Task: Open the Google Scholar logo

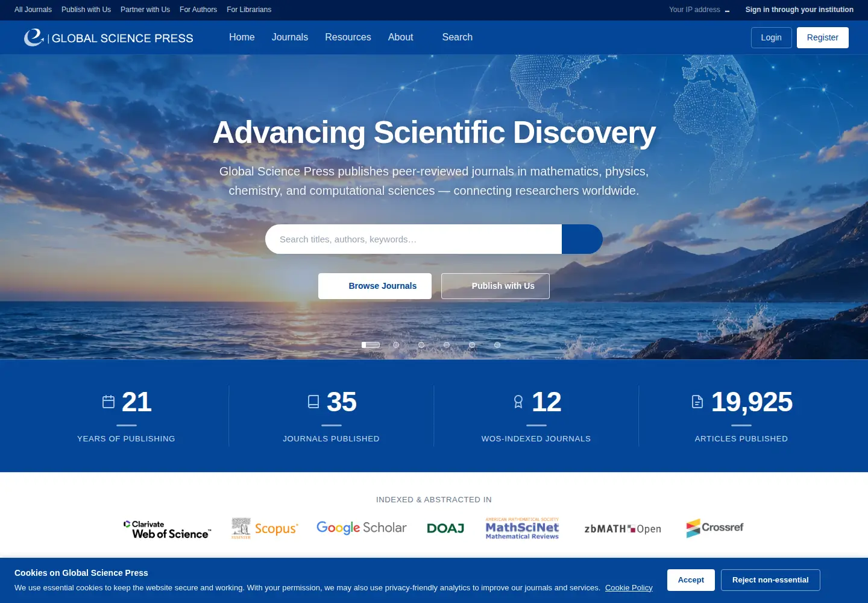Action: click(x=362, y=528)
